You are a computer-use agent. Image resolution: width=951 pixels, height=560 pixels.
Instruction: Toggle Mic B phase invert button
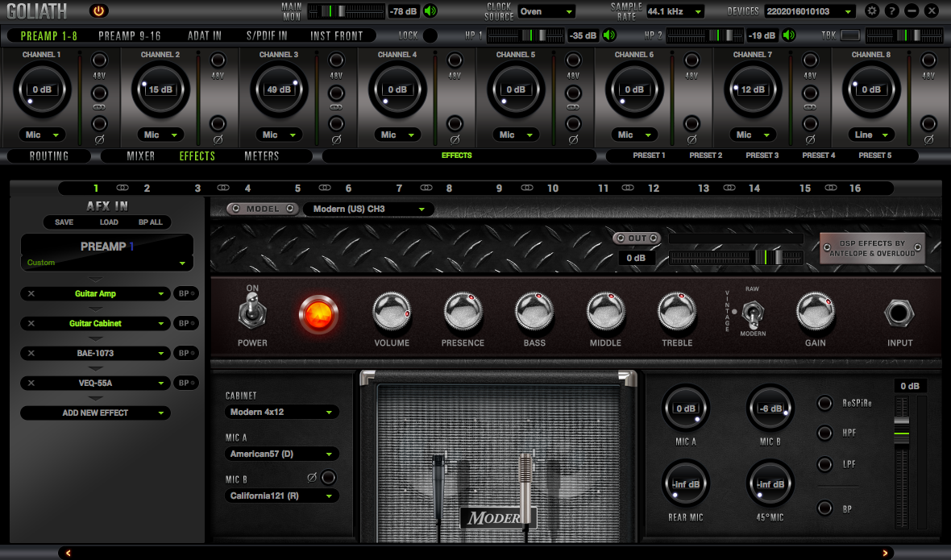tap(328, 478)
